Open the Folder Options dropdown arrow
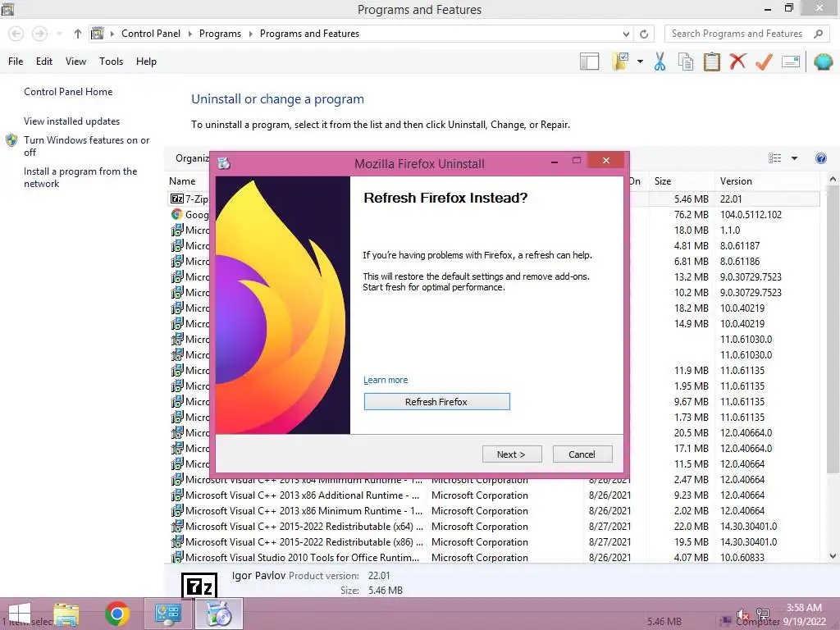 pos(640,62)
